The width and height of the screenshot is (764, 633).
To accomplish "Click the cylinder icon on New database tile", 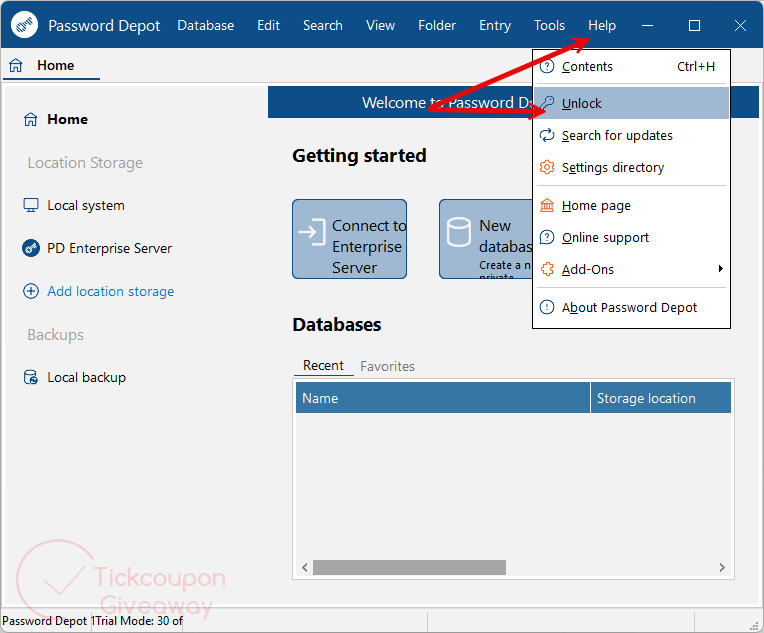I will pos(458,232).
